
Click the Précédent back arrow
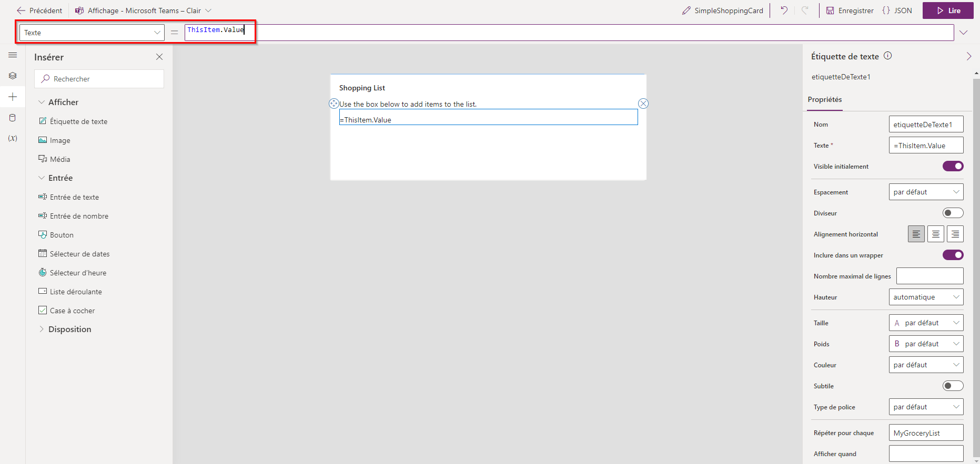pyautogui.click(x=21, y=11)
